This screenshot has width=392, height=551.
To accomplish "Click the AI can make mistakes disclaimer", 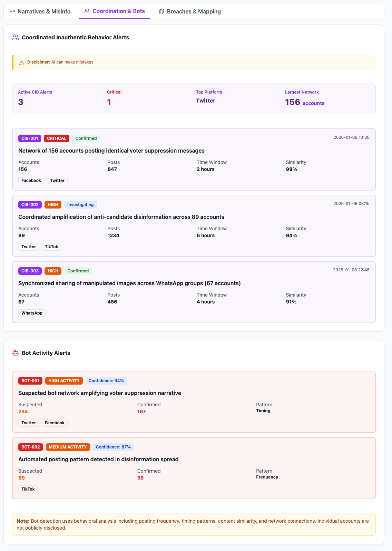I will [72, 62].
